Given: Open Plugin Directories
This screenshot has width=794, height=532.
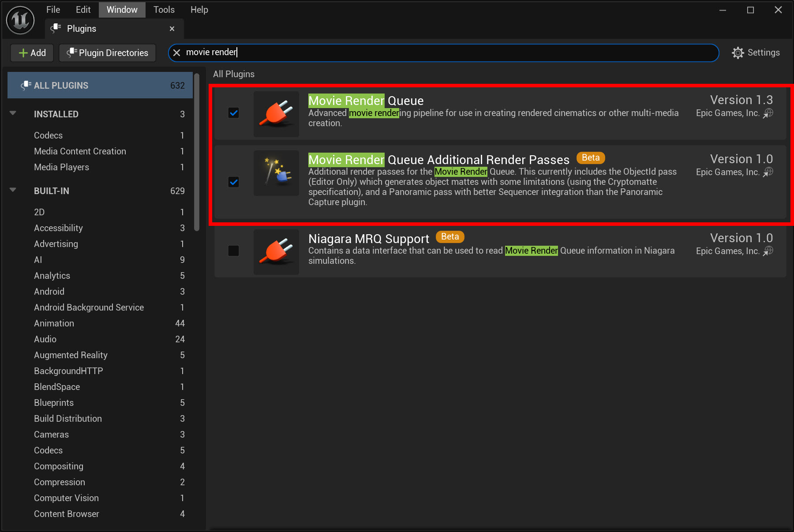Looking at the screenshot, I should tap(107, 53).
